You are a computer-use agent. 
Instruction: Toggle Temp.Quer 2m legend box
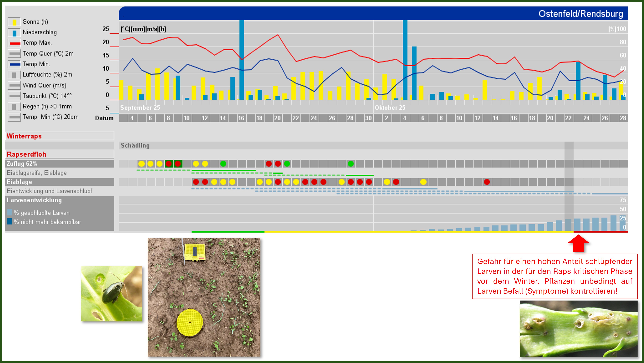coord(14,54)
